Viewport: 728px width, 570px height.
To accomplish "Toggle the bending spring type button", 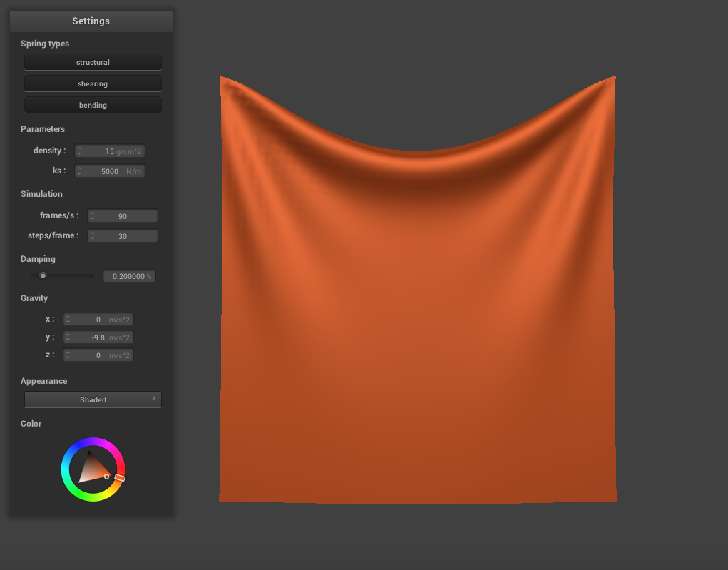I will [x=93, y=105].
